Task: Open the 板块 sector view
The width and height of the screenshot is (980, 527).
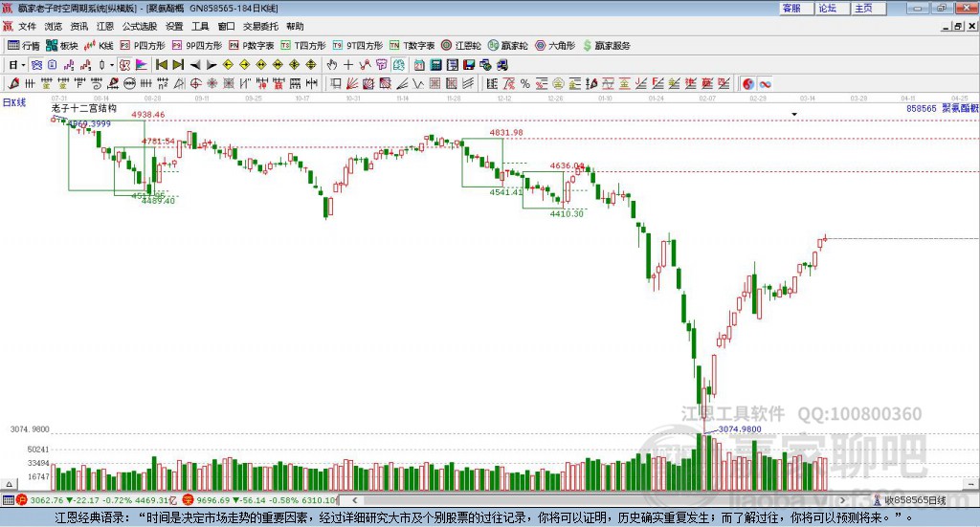Action: click(x=62, y=46)
